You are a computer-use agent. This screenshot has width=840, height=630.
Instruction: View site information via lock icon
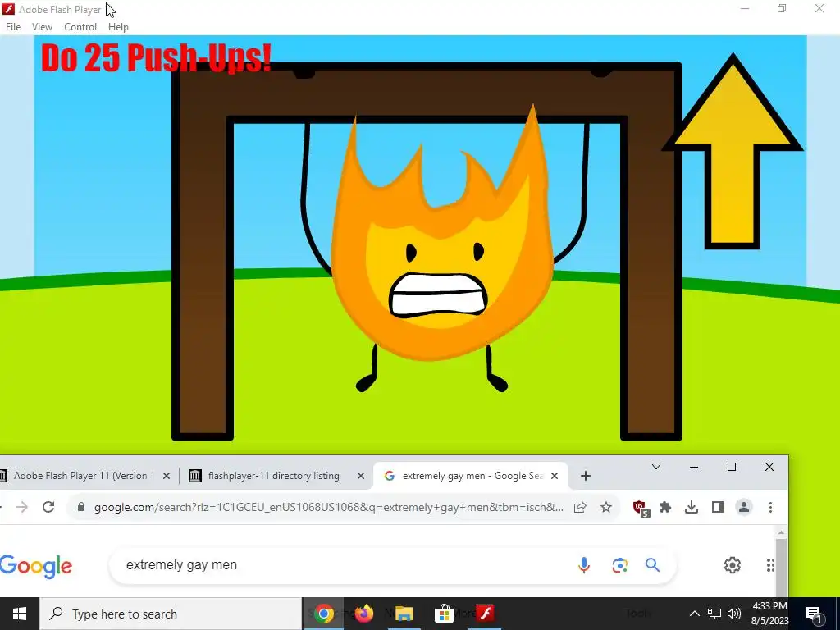[81, 507]
